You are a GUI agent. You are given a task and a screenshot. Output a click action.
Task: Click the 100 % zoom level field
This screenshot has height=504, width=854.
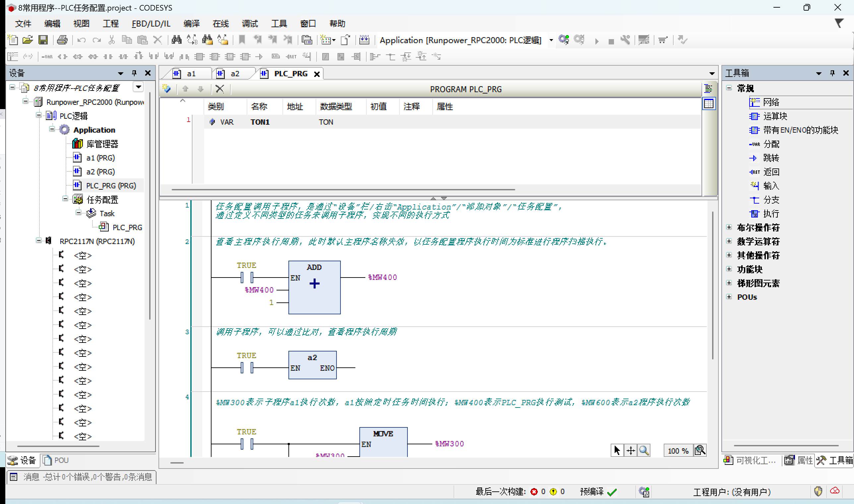(x=678, y=451)
